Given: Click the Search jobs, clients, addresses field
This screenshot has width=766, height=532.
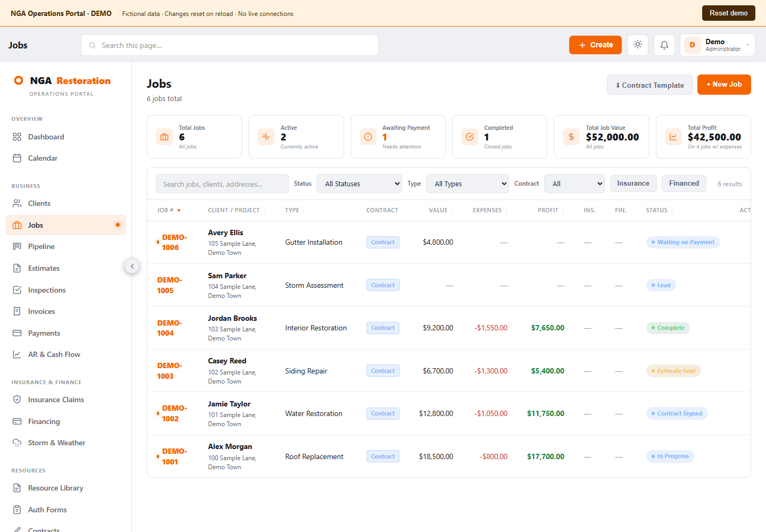Looking at the screenshot, I should click(222, 184).
